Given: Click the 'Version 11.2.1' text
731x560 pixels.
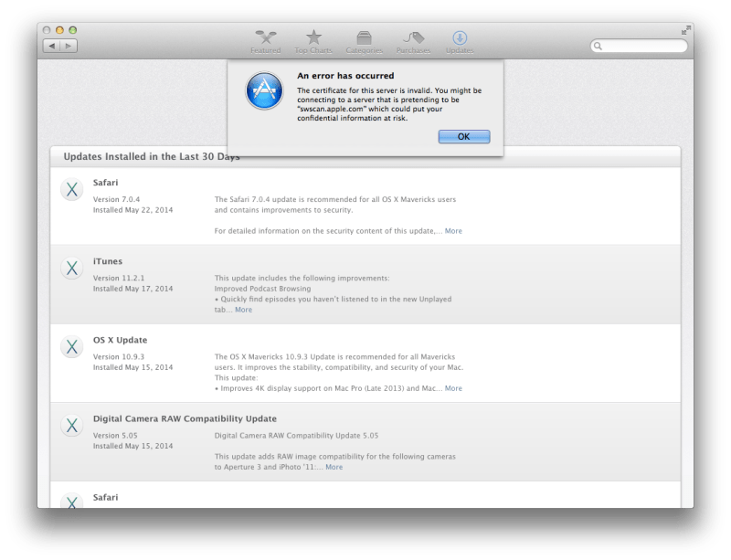Looking at the screenshot, I should point(119,278).
